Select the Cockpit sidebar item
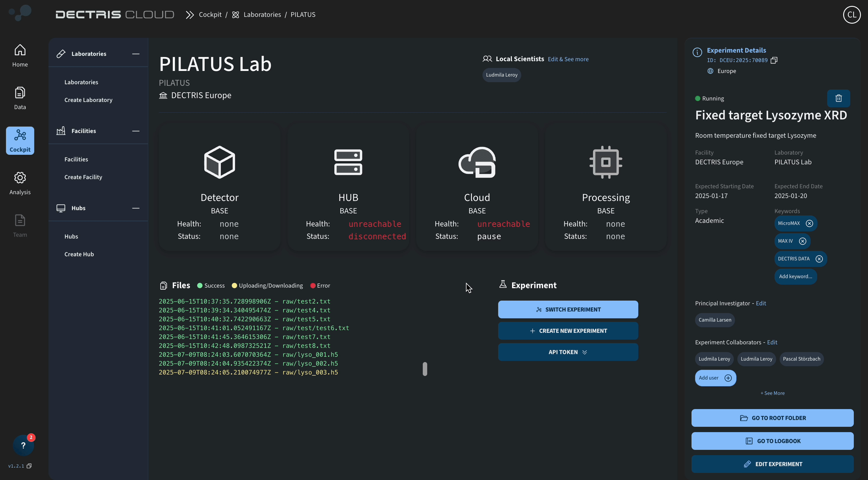 20,140
